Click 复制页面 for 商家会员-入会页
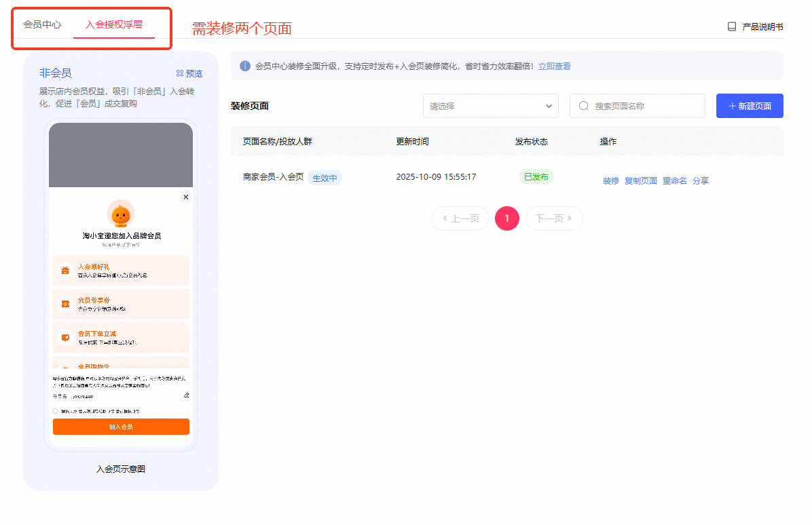 (x=641, y=180)
